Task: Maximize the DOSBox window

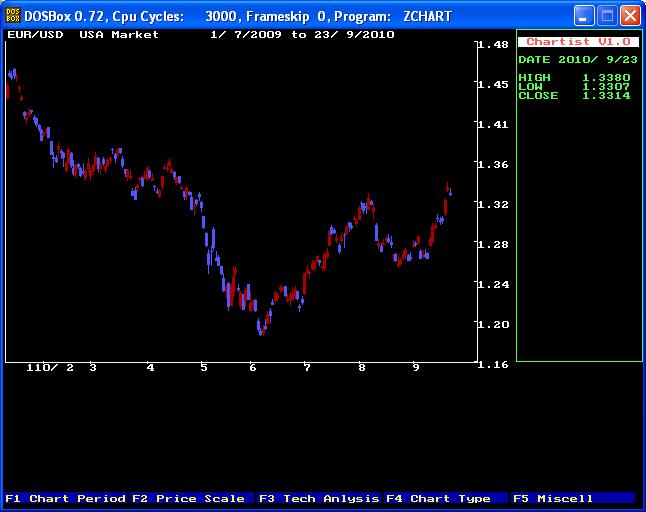Action: coord(607,15)
